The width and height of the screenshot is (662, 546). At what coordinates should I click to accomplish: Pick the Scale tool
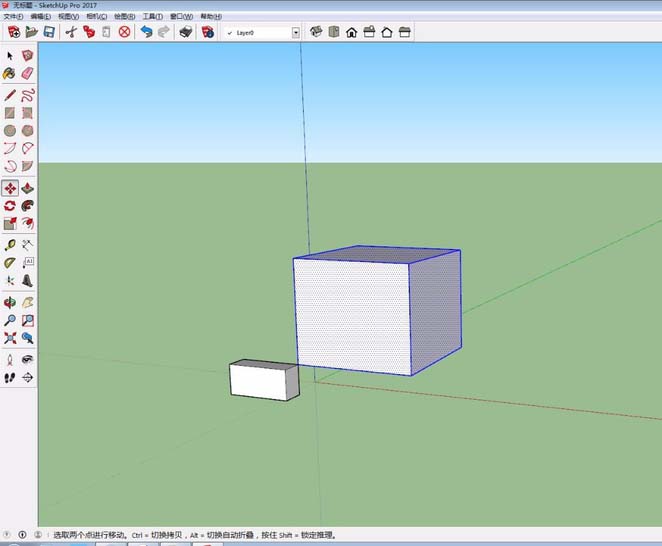tap(10, 223)
